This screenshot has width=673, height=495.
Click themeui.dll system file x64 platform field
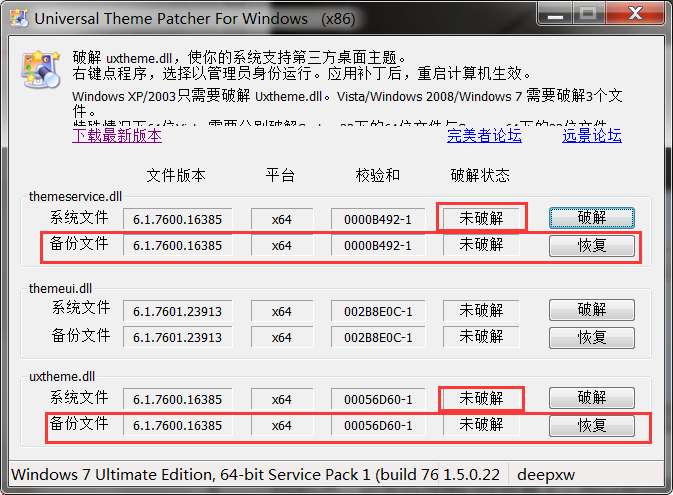click(x=282, y=311)
